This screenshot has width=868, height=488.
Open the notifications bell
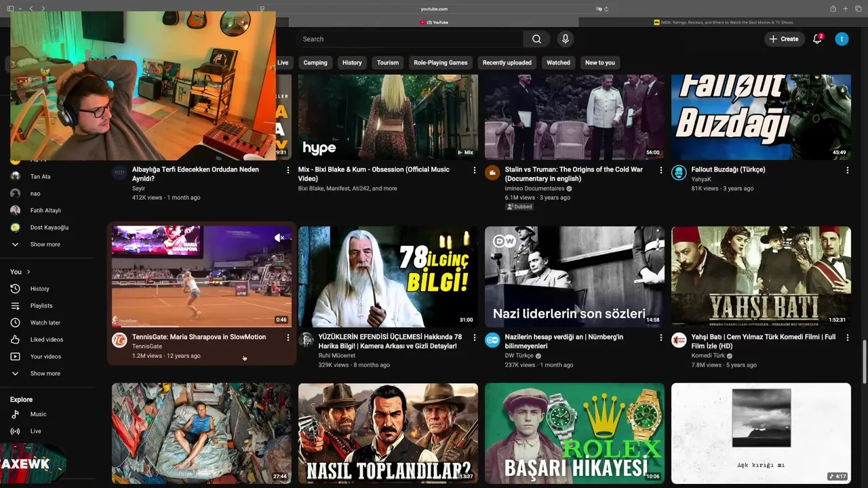[x=817, y=39]
